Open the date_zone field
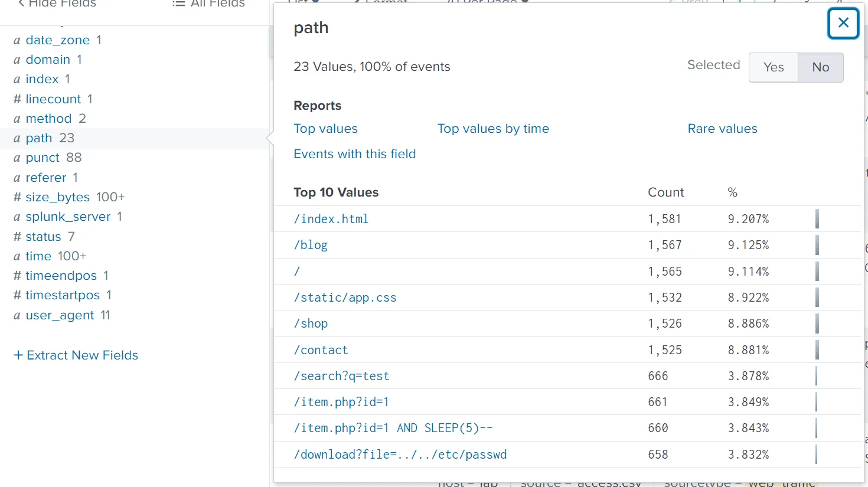This screenshot has width=868, height=487. (x=57, y=40)
